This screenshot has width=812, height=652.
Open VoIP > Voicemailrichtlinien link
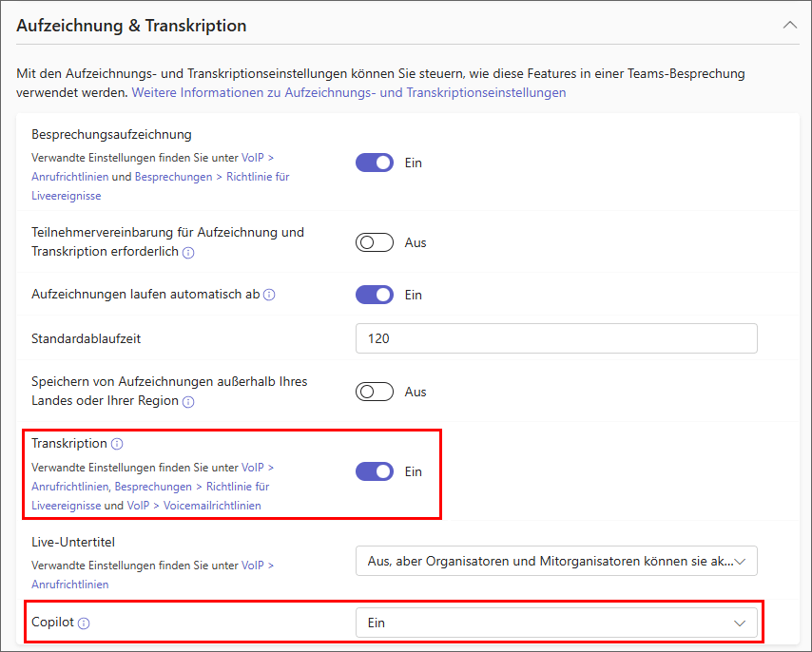[194, 506]
